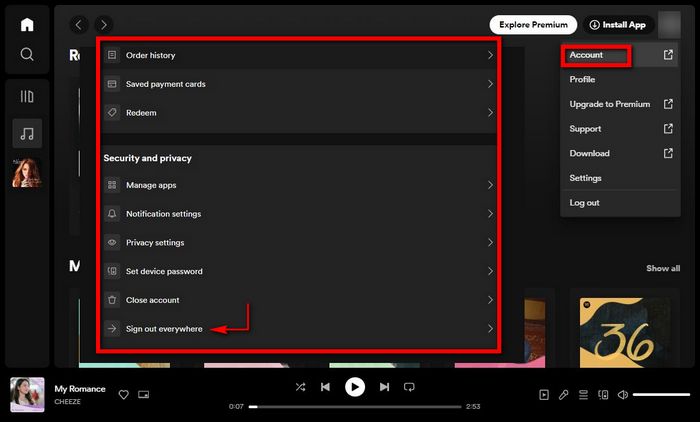
Task: Open the Redeem row
Action: [299, 113]
